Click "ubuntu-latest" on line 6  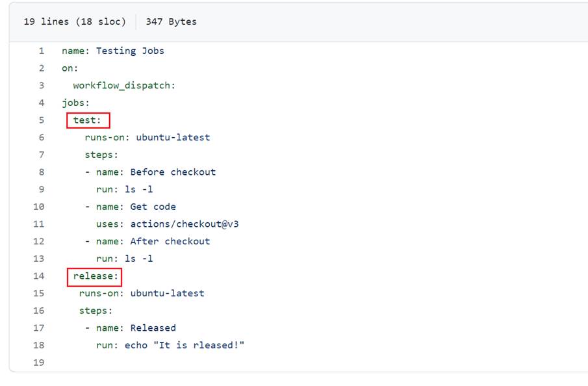point(173,137)
